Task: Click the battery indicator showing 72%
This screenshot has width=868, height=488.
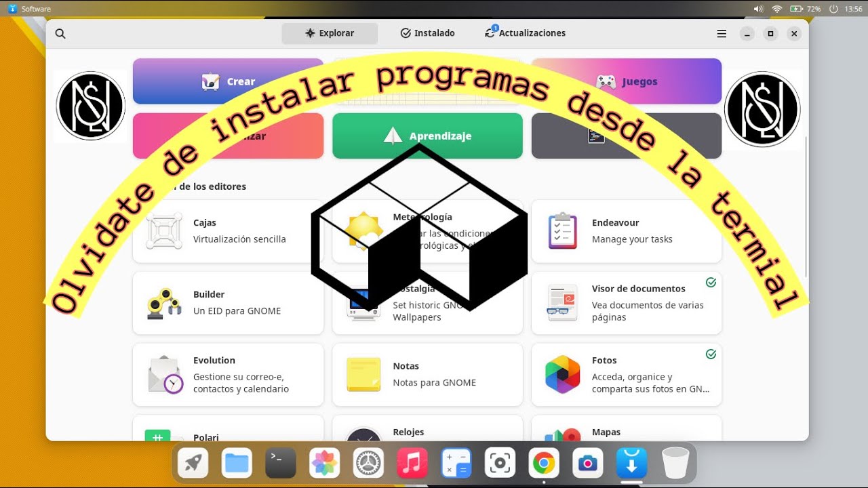Action: tap(806, 9)
